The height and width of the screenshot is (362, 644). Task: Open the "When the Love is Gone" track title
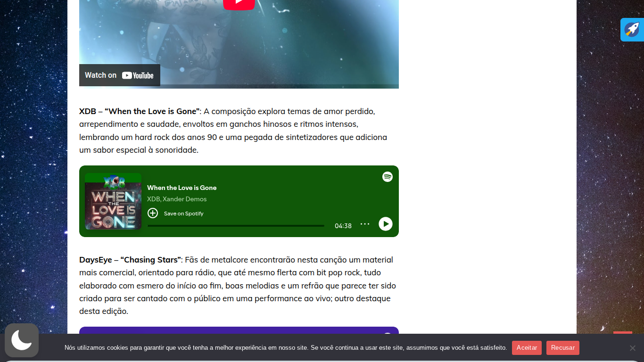click(182, 188)
